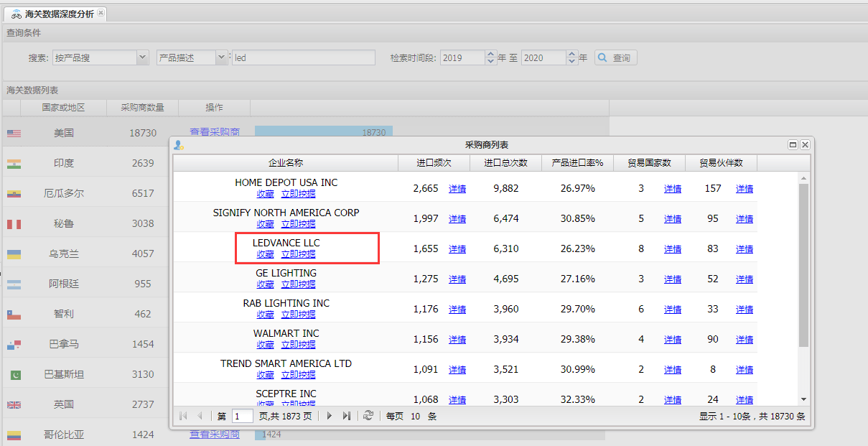Click 立即挖掘 under HOME DEPOT USA INC
868x446 pixels.
[298, 193]
